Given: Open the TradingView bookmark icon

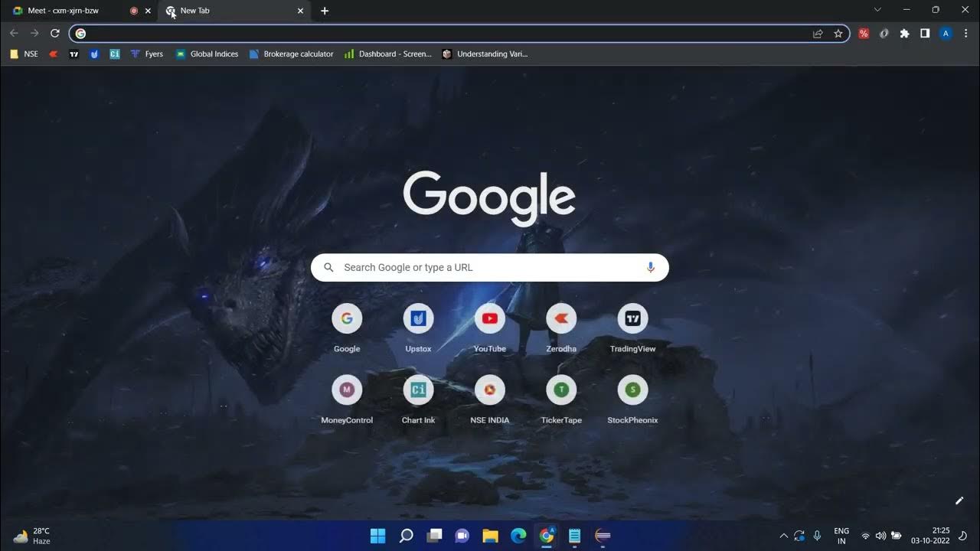Looking at the screenshot, I should coord(74,54).
